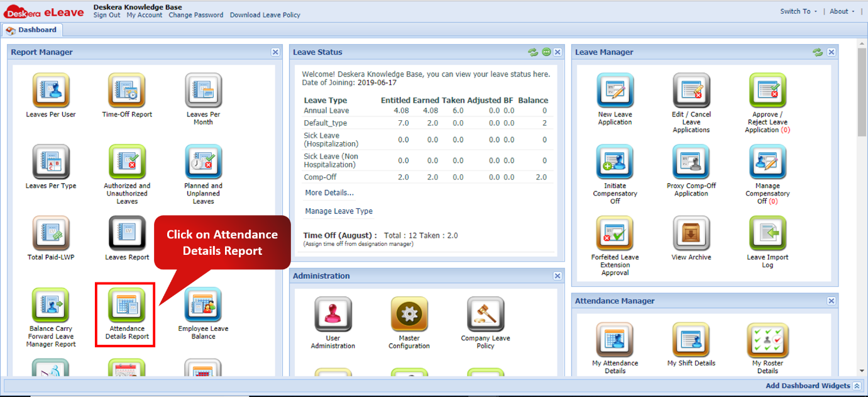Close the Attendance Manager widget

pyautogui.click(x=832, y=301)
